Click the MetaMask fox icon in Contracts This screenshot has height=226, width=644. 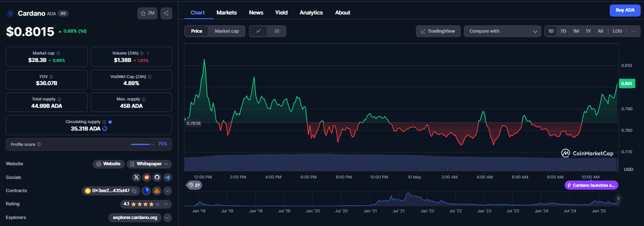click(157, 191)
